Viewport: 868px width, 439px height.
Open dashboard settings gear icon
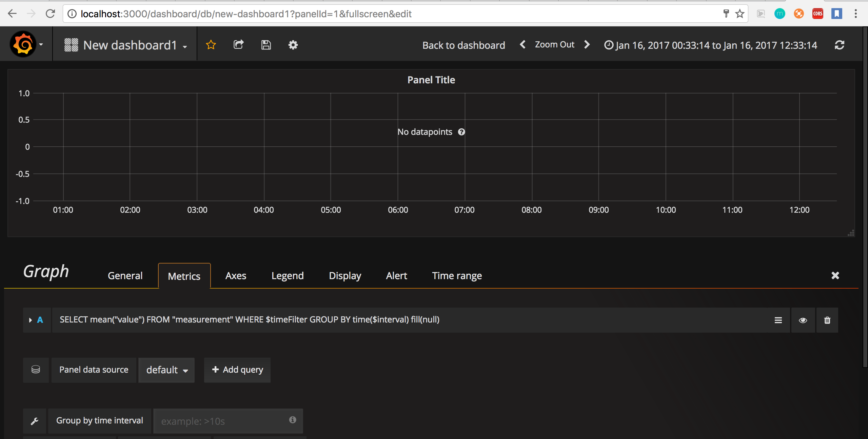pyautogui.click(x=293, y=45)
